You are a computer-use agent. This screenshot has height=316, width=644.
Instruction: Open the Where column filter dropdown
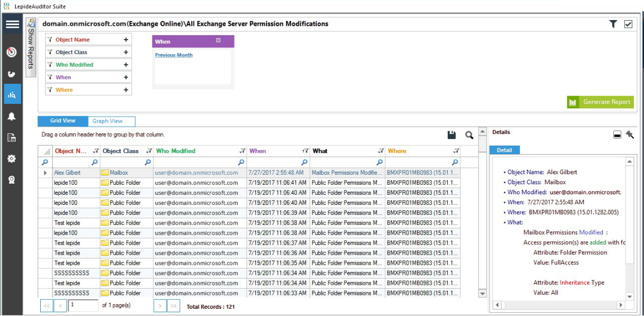pos(456,151)
